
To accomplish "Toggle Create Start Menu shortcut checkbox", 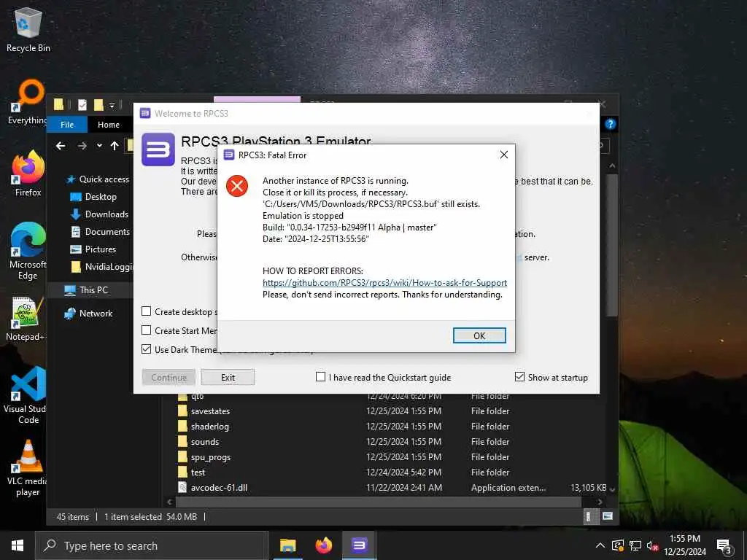I will [x=146, y=330].
